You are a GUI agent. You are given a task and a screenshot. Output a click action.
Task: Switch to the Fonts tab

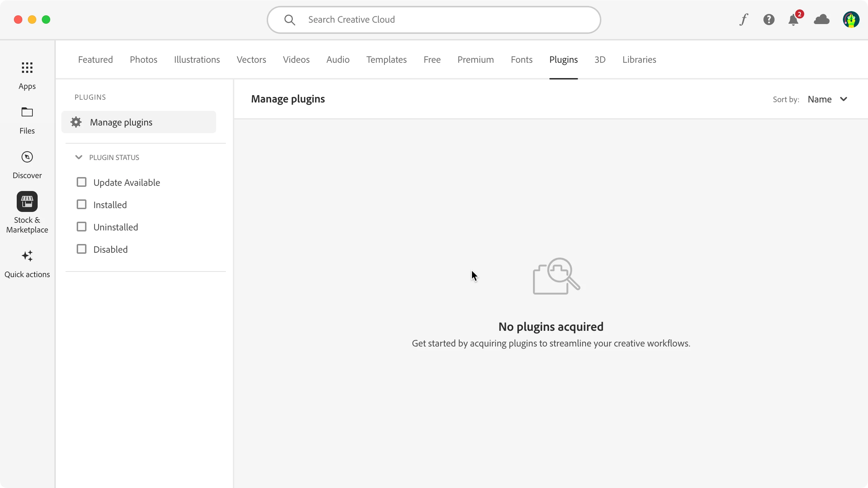tap(521, 60)
